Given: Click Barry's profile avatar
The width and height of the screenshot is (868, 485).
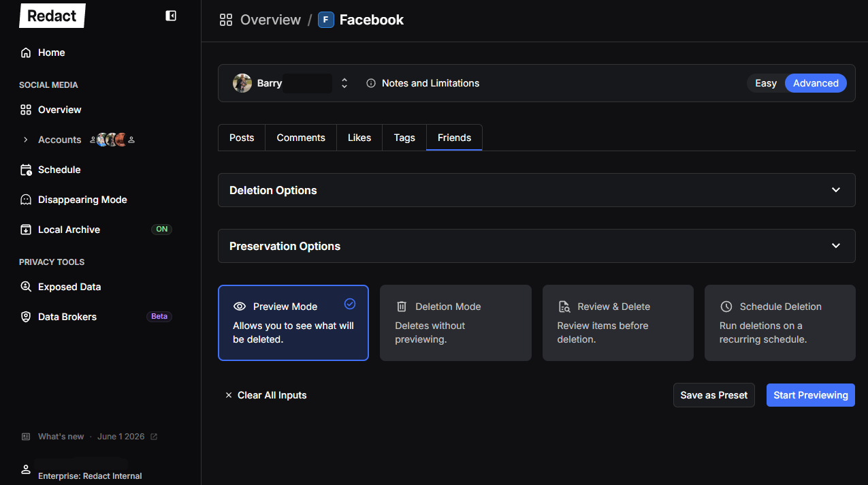Looking at the screenshot, I should pos(242,83).
